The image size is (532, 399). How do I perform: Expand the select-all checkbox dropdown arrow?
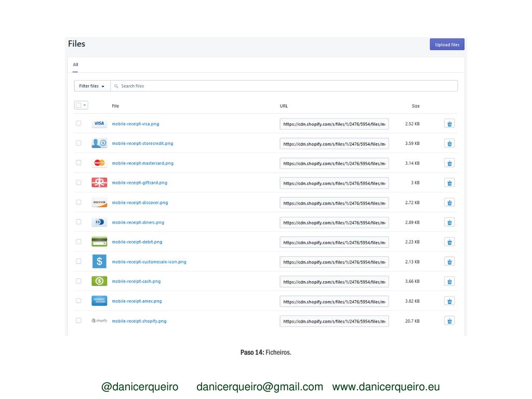point(85,105)
